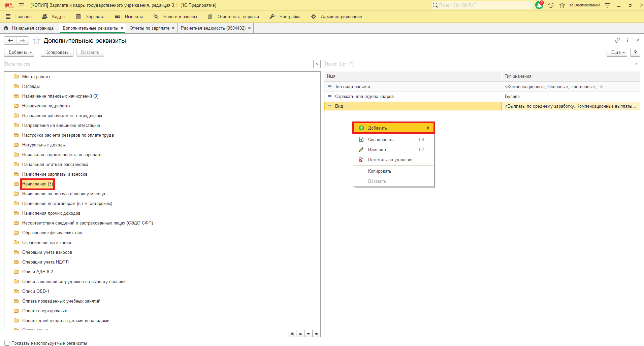This screenshot has height=346, width=644.
Task: Select Операции учета НДФЛ folder
Action: (45, 262)
